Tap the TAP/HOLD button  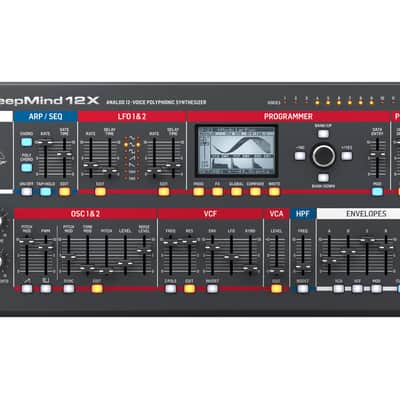click(46, 192)
